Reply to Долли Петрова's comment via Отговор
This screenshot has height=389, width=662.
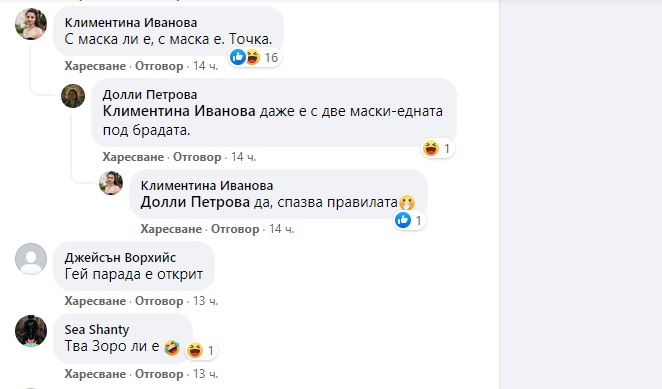pyautogui.click(x=197, y=157)
